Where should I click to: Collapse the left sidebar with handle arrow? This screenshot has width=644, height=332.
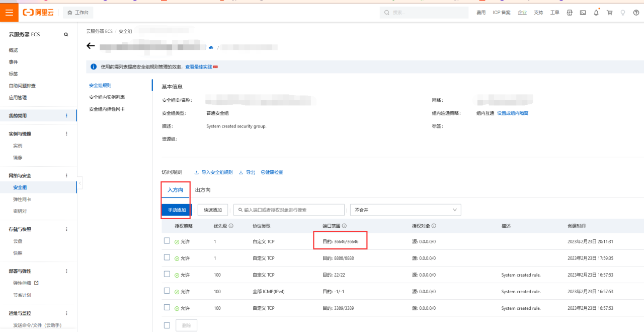click(79, 184)
